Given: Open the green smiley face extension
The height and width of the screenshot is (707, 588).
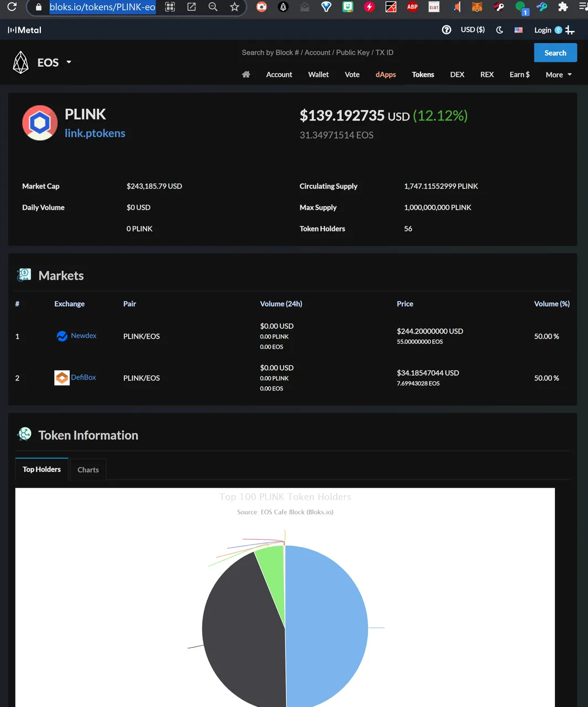Looking at the screenshot, I should click(x=348, y=7).
